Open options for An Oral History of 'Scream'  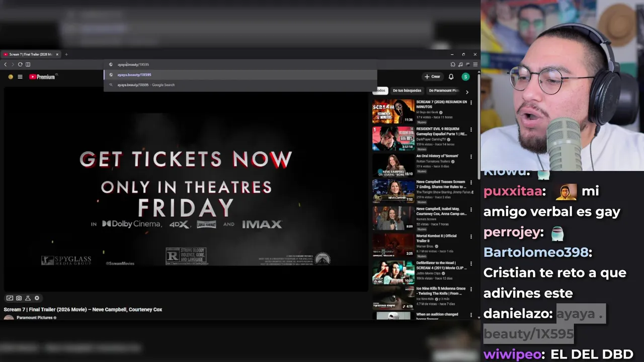pyautogui.click(x=471, y=156)
